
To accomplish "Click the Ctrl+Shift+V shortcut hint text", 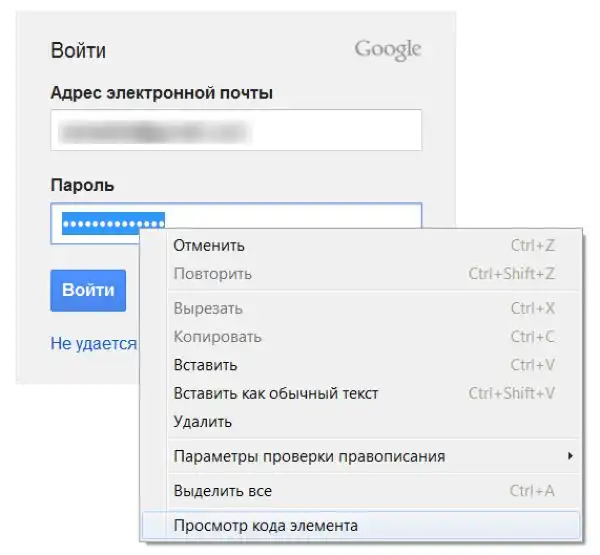I will click(511, 394).
